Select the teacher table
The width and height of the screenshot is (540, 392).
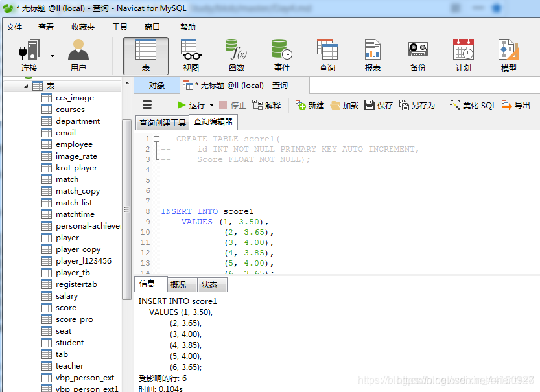point(69,366)
